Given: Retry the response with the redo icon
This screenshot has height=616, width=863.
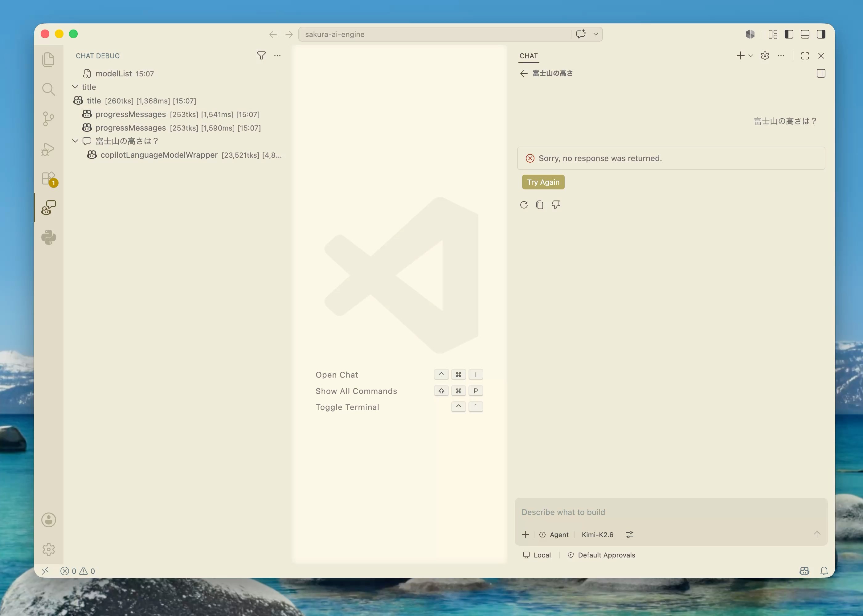Looking at the screenshot, I should click(x=524, y=205).
